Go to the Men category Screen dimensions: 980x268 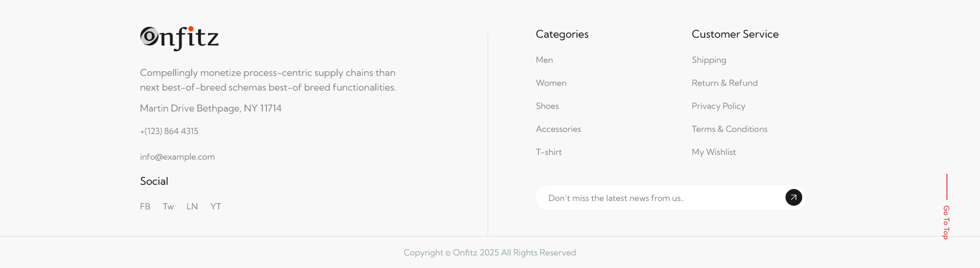[544, 60]
